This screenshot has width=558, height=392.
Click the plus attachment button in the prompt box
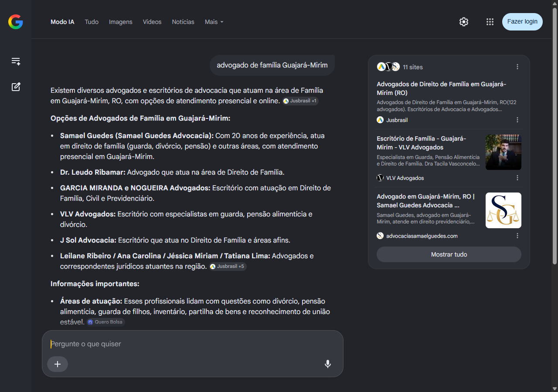pos(58,364)
